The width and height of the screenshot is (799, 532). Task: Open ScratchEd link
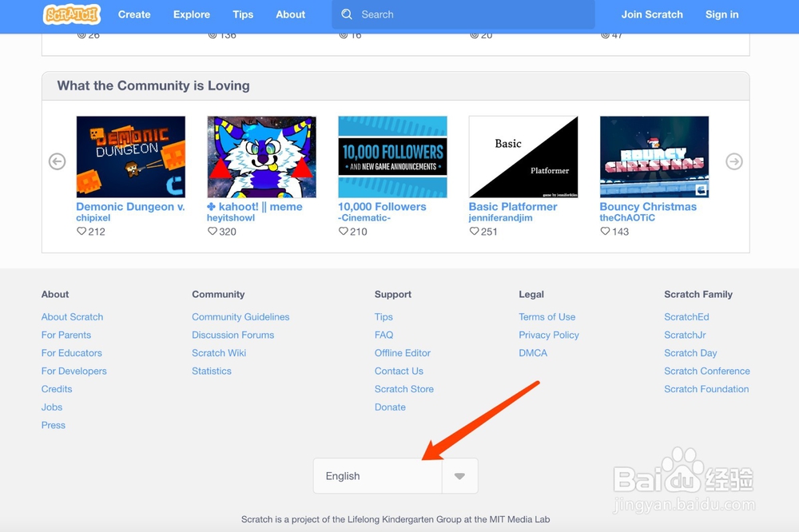tap(686, 317)
